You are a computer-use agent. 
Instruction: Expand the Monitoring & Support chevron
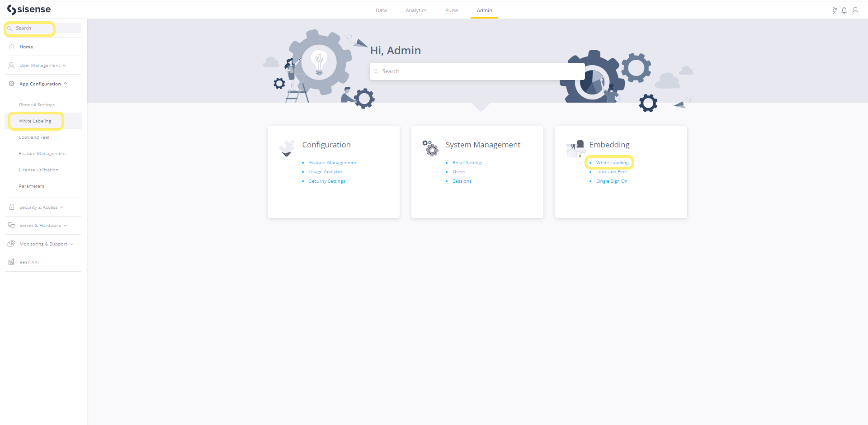pos(72,244)
